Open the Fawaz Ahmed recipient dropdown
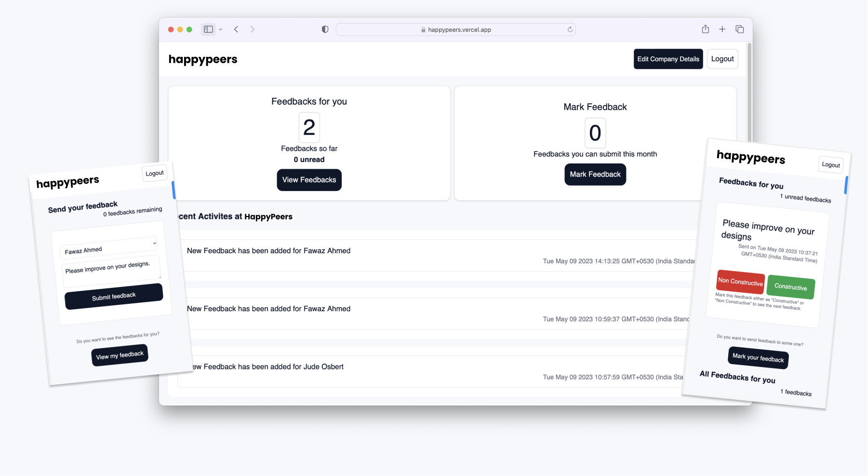 coord(110,247)
